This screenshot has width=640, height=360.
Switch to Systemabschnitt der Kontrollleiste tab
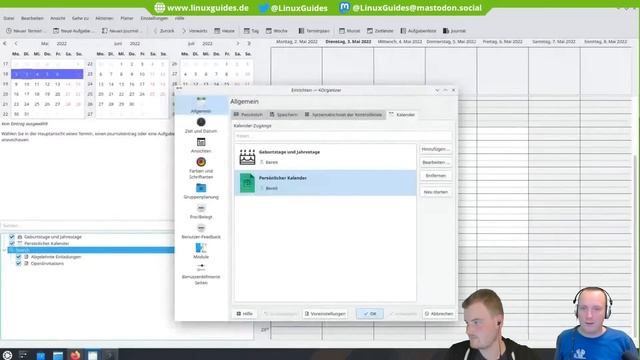343,115
